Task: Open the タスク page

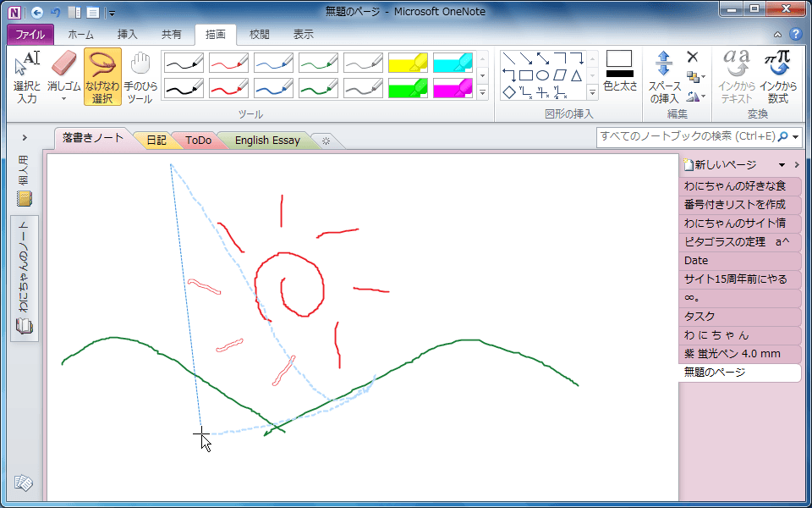Action: [740, 317]
